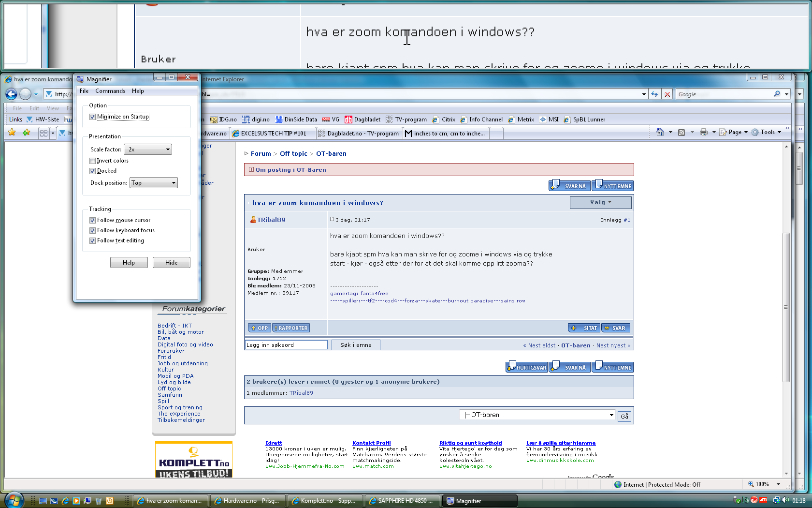The width and height of the screenshot is (812, 508).
Task: Open the Citrix favorite link
Action: [444, 120]
